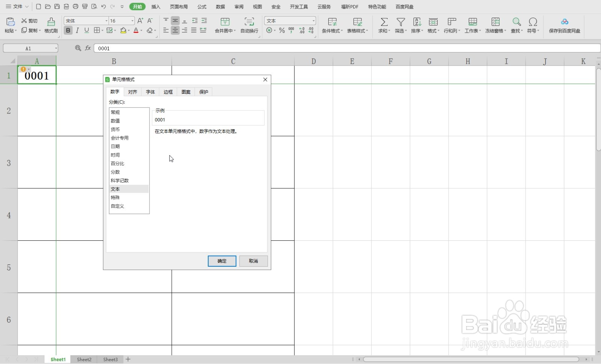
Task: Toggle middle vertical alignment
Action: tap(175, 21)
